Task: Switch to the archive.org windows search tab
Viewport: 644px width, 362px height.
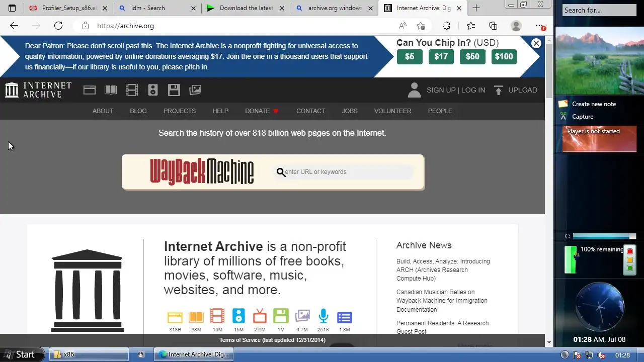Action: pyautogui.click(x=334, y=8)
